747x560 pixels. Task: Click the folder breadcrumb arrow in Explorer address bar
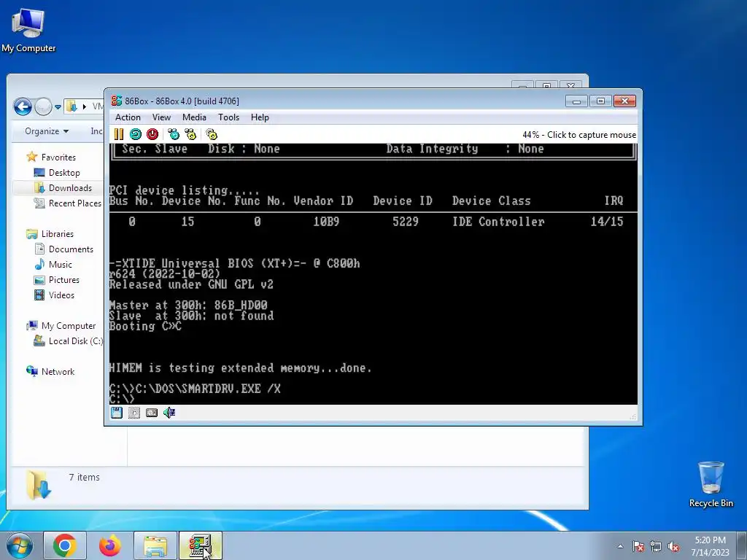(85, 106)
